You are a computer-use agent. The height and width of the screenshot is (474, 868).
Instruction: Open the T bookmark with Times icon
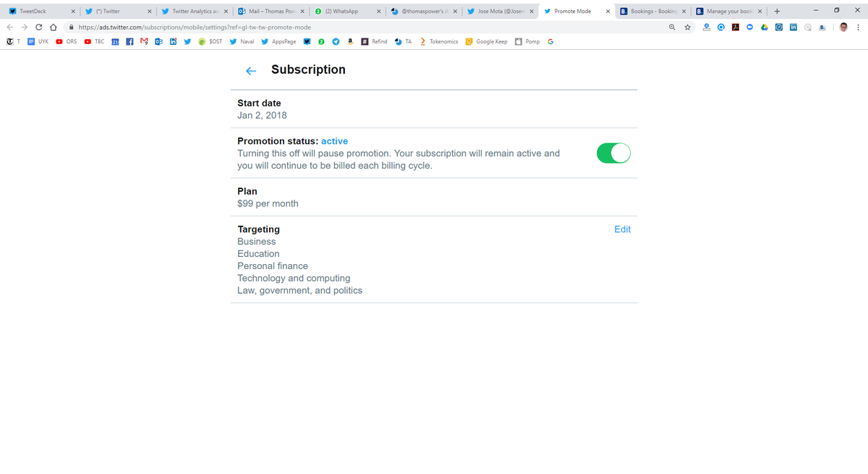pos(13,41)
